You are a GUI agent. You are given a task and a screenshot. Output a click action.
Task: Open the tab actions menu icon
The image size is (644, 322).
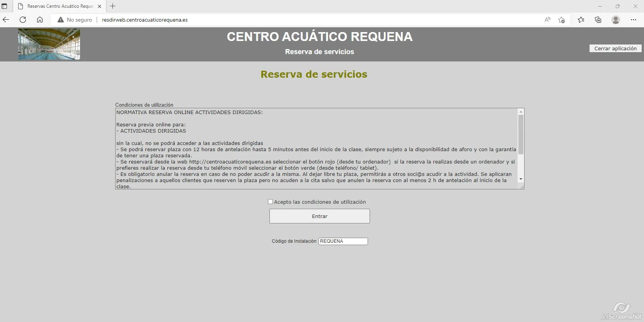click(5, 6)
